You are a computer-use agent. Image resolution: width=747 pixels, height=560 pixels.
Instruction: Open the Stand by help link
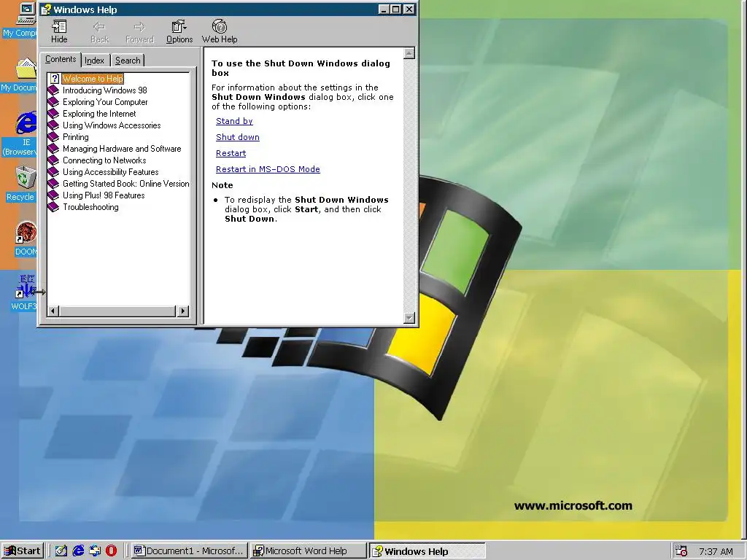coord(234,121)
